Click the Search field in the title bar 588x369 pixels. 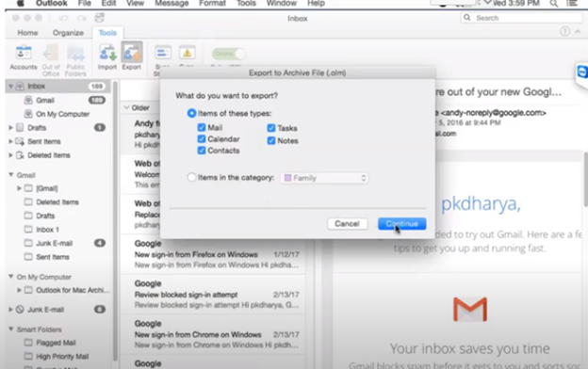[521, 18]
